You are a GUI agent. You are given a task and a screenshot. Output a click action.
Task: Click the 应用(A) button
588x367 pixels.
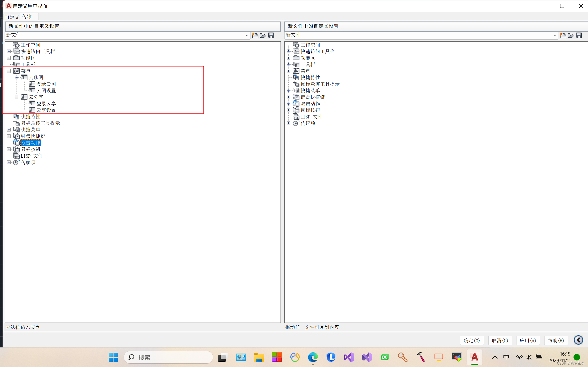pyautogui.click(x=528, y=340)
